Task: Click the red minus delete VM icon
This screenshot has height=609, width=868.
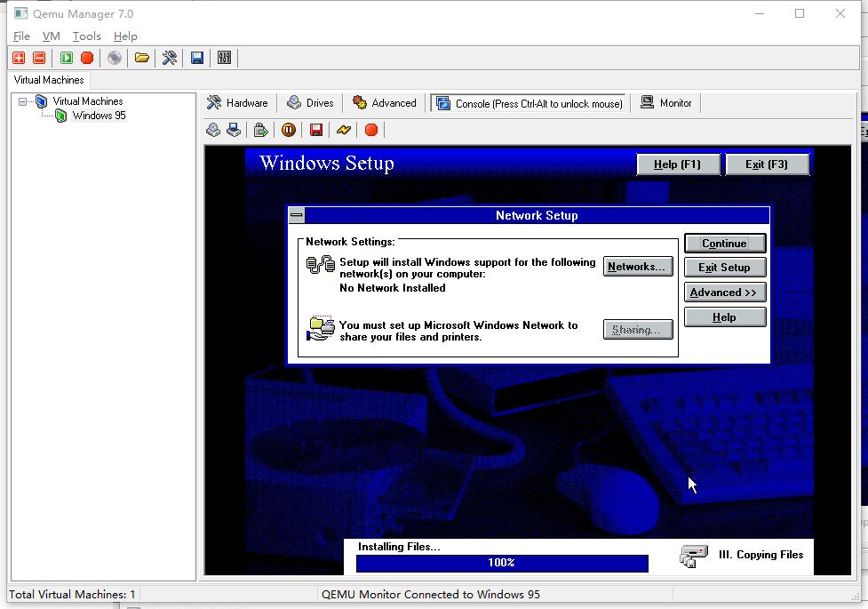Action: [39, 58]
